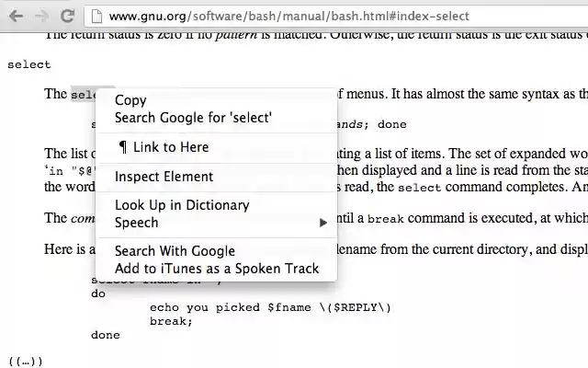Click the page icon in the address bar
Screen dimensions: 588x368
pyautogui.click(x=95, y=16)
